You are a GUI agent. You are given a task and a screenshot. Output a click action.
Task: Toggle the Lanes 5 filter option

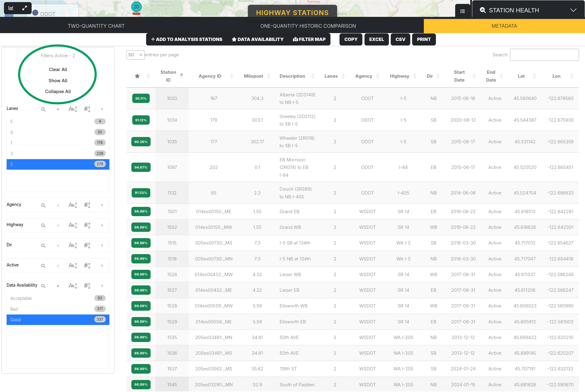point(58,122)
